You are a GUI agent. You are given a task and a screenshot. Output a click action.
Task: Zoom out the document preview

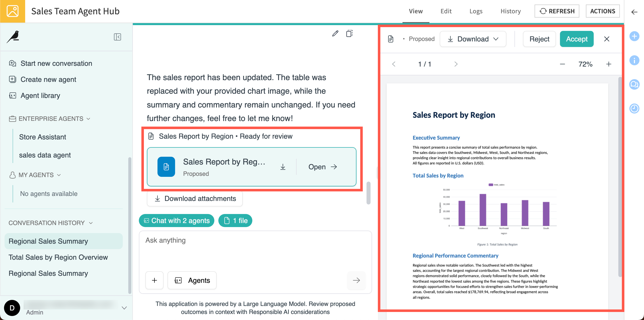(562, 64)
